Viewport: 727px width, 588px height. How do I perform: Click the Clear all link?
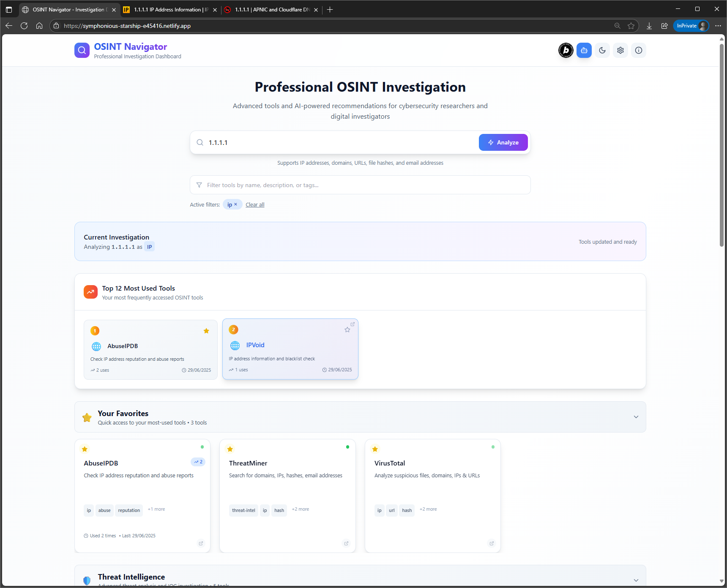[x=255, y=205]
